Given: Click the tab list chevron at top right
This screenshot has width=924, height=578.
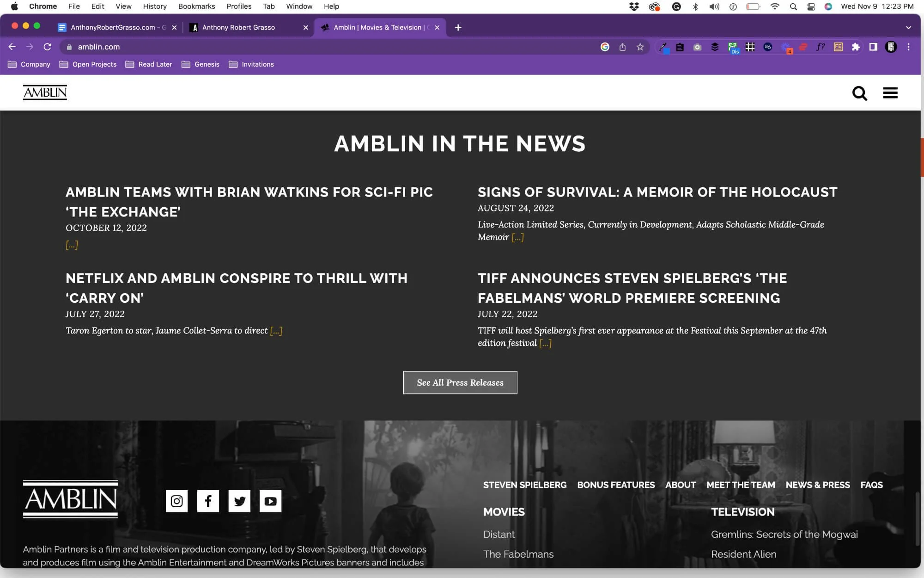Looking at the screenshot, I should 908,27.
